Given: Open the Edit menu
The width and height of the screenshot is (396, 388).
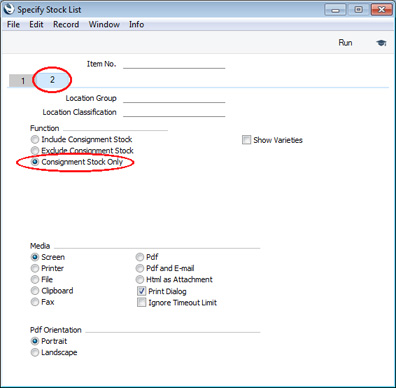Looking at the screenshot, I should click(36, 24).
